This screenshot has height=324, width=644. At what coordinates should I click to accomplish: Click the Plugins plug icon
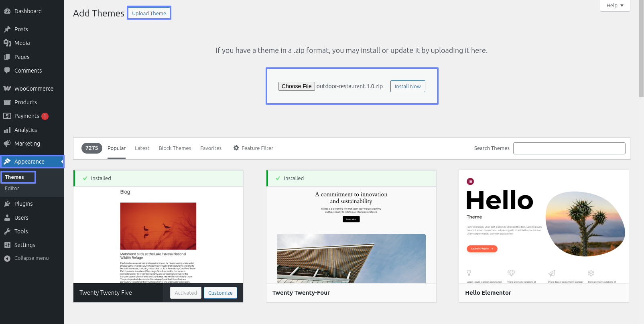coord(7,204)
